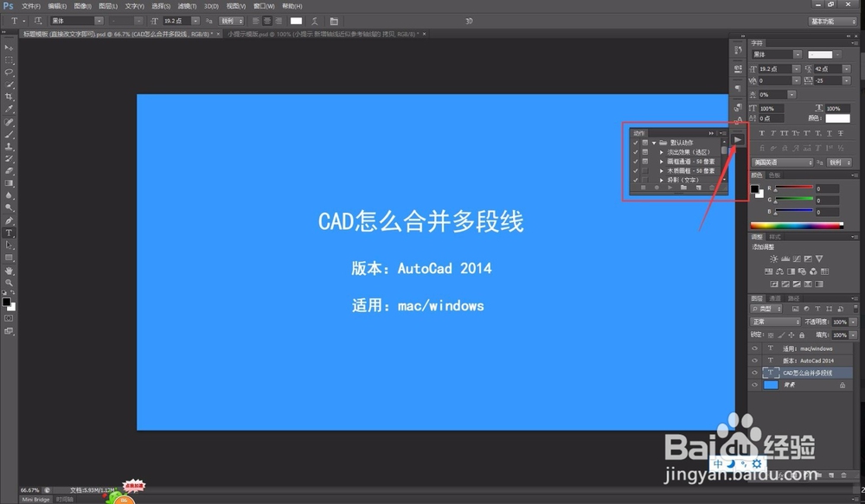The width and height of the screenshot is (865, 504).
Task: Click the R red channel slider
Action: (794, 188)
